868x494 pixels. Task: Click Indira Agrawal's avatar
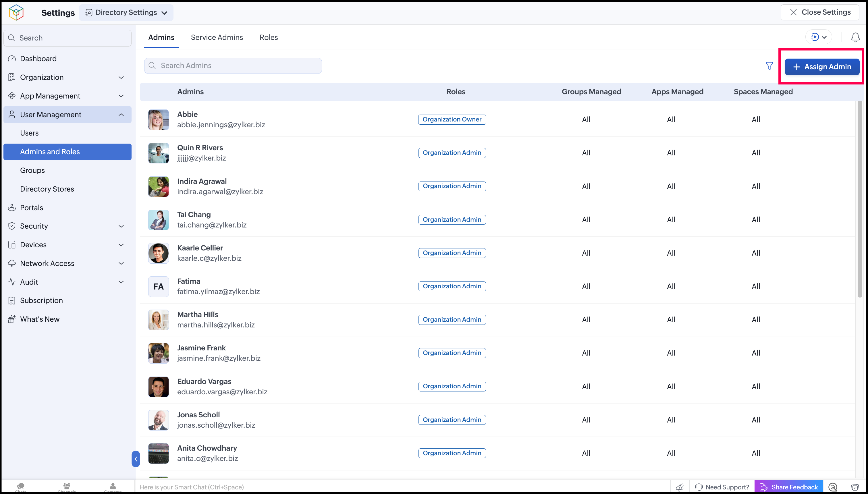[x=158, y=186]
